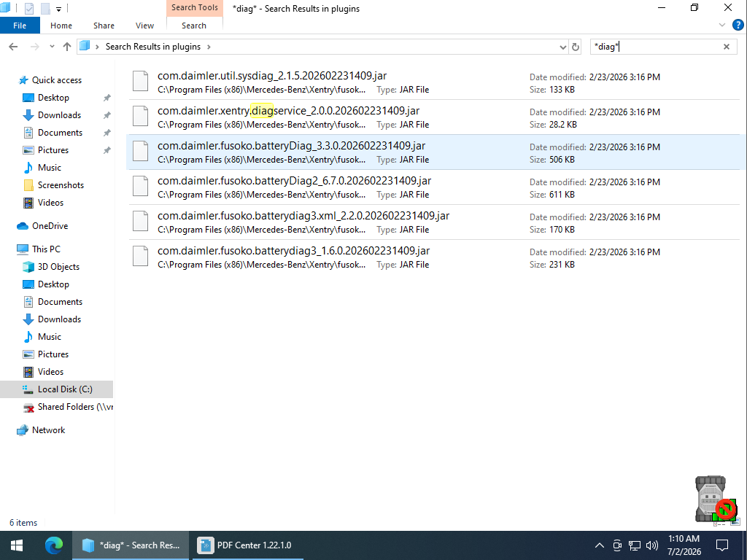Click the pin icon beside Pictures

pyautogui.click(x=107, y=150)
